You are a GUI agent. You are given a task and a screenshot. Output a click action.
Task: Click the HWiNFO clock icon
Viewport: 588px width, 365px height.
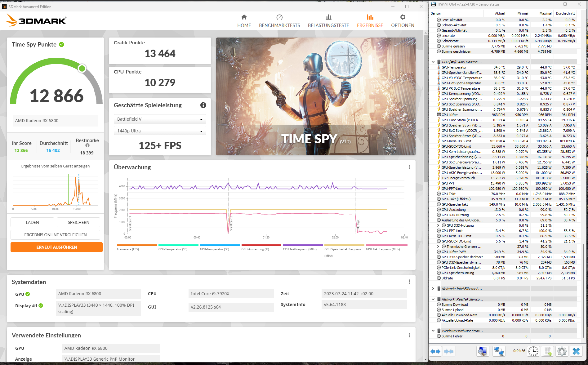[533, 351]
